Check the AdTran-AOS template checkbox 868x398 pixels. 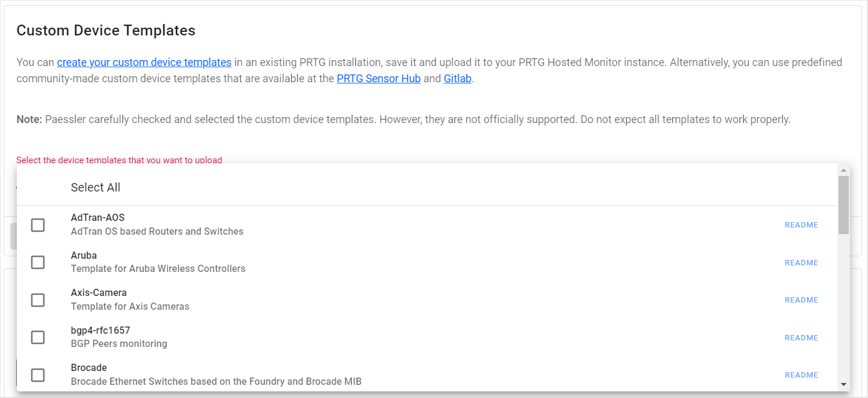coord(38,225)
